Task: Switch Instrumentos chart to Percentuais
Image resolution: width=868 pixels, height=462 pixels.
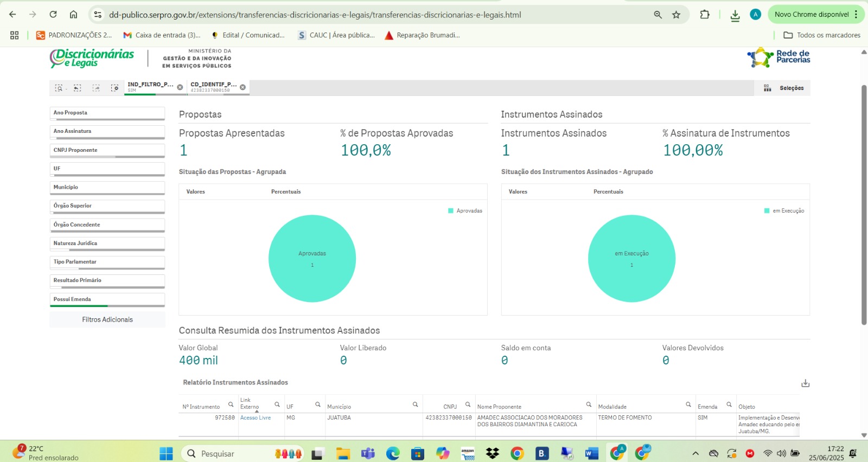Action: (x=608, y=192)
